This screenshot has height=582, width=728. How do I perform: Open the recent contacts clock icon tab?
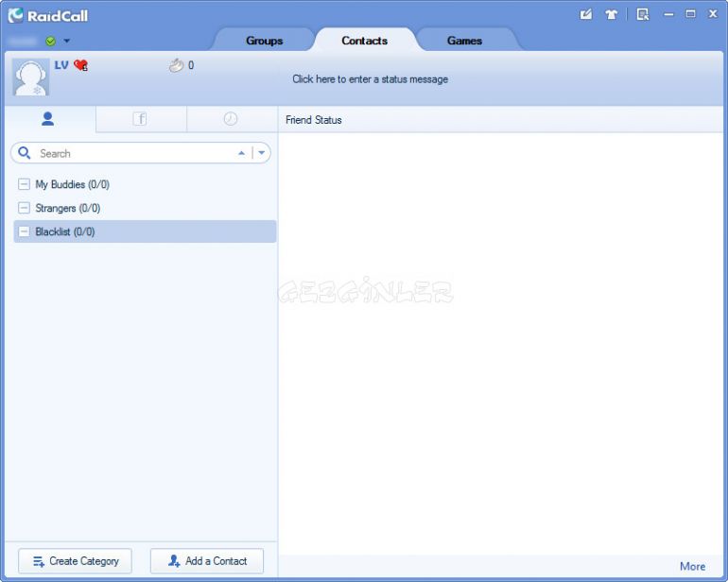[231, 119]
